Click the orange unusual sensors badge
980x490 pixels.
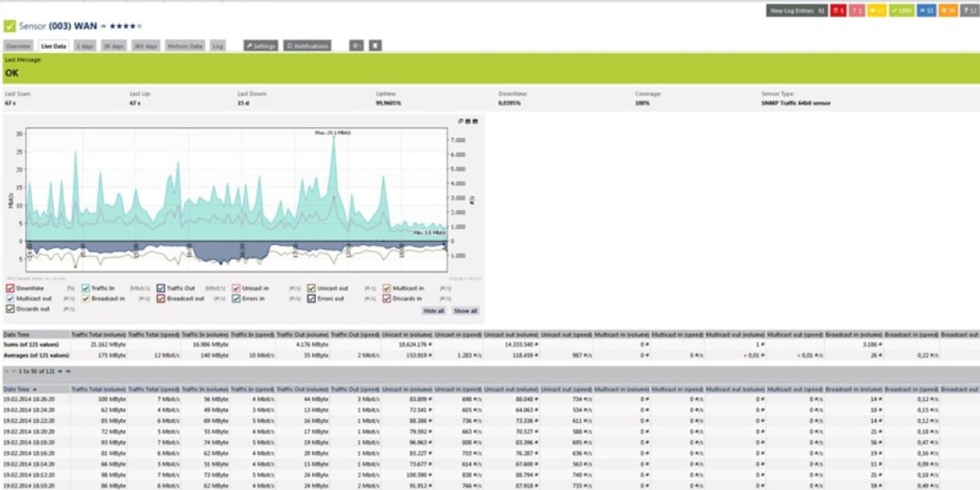tap(948, 11)
